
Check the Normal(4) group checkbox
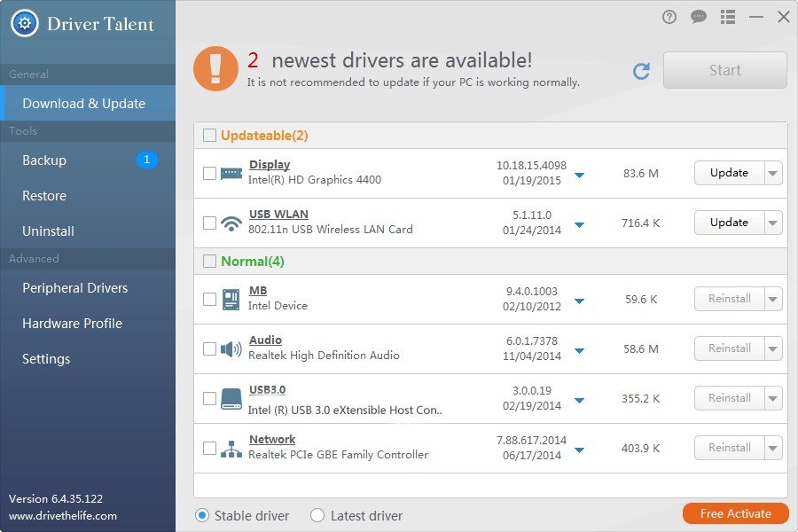[x=209, y=262]
